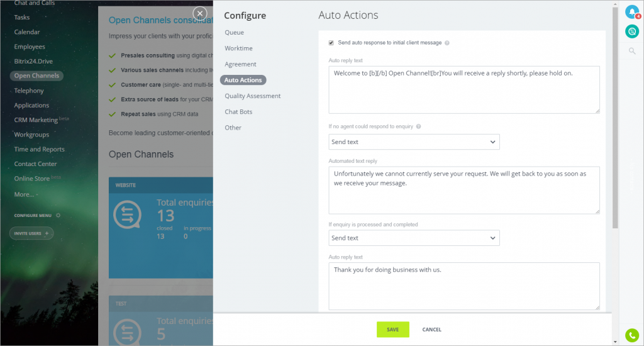Select Auto Actions section
644x346 pixels.
tap(243, 80)
